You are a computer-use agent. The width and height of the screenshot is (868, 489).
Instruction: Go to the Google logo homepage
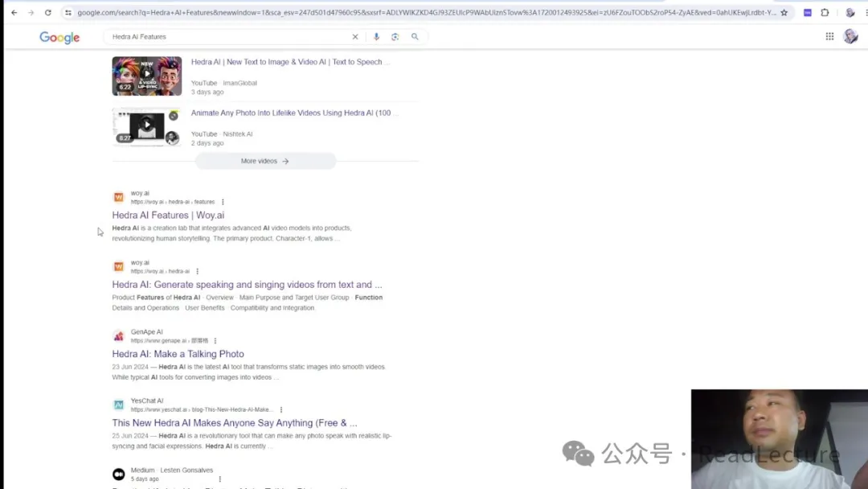(60, 38)
